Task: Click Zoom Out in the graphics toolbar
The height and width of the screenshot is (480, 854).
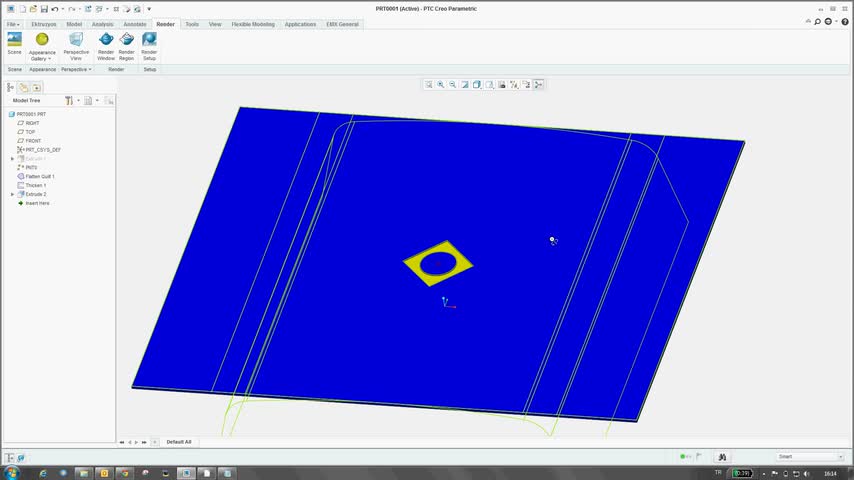Action: click(x=453, y=84)
